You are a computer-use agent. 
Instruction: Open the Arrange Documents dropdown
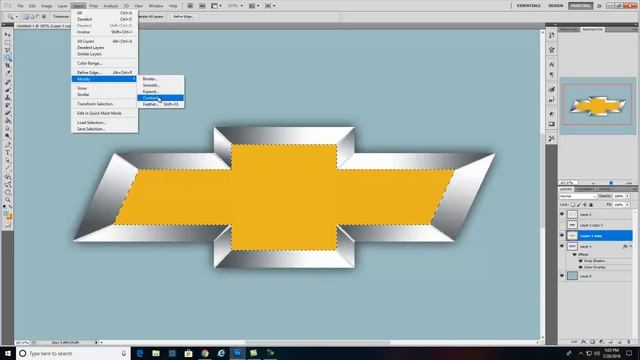point(254,6)
